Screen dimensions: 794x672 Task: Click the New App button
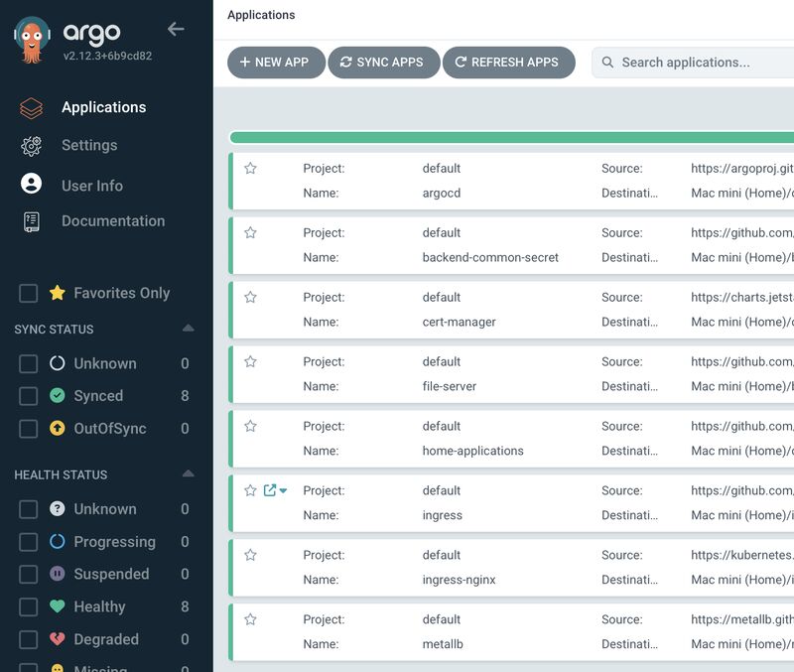(x=275, y=62)
